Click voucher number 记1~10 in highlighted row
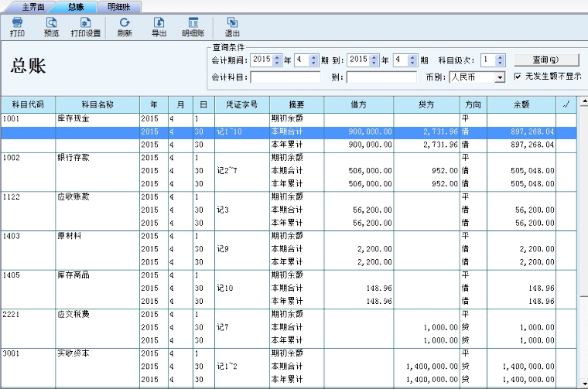 click(242, 132)
